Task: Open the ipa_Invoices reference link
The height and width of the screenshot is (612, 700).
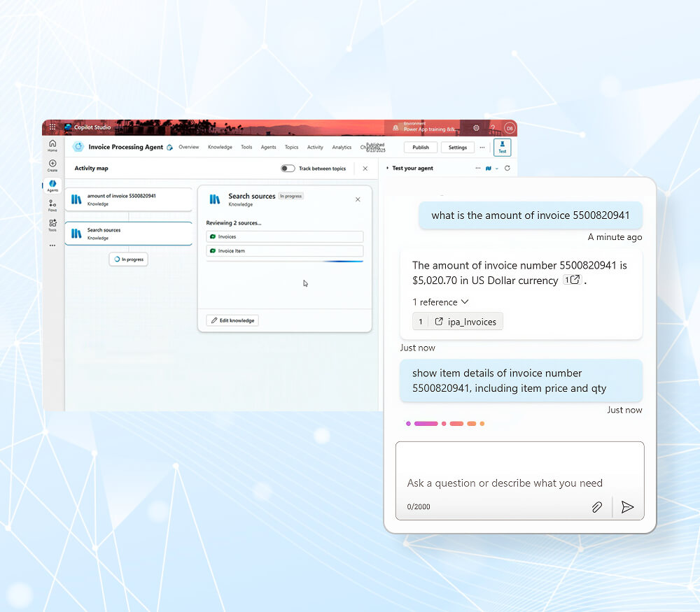Action: (465, 322)
